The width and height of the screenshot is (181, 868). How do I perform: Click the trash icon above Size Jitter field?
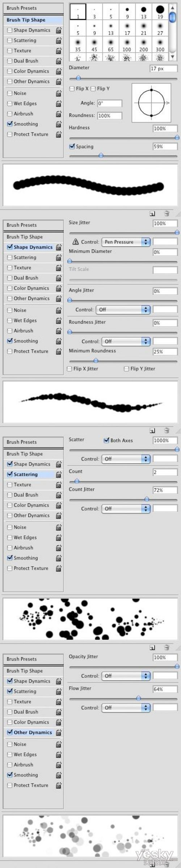(167, 213)
